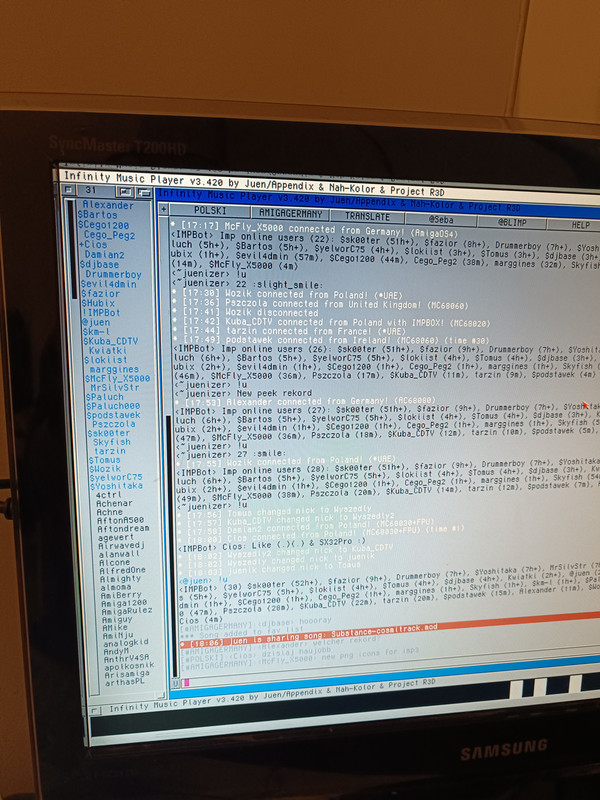
Task: Select user Skyfish in user list
Action: tap(112, 442)
